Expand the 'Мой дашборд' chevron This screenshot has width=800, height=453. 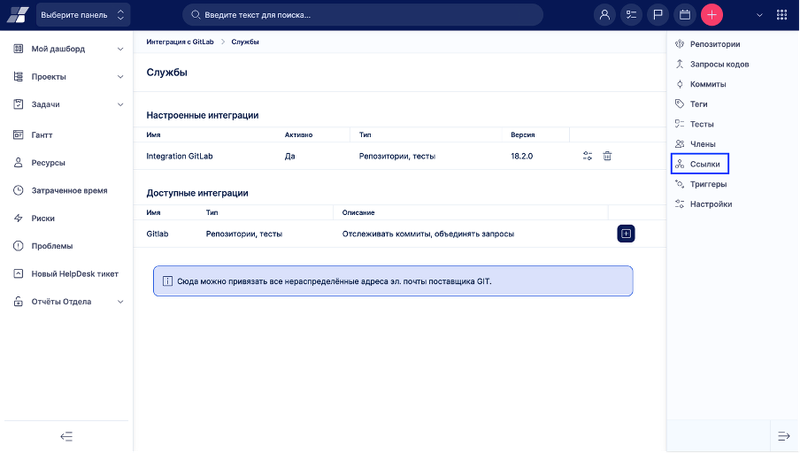point(120,49)
